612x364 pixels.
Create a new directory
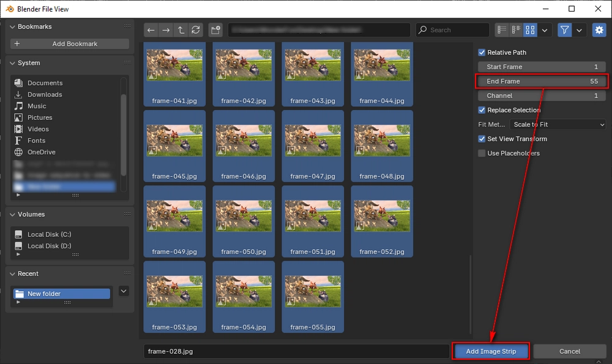[x=215, y=30]
